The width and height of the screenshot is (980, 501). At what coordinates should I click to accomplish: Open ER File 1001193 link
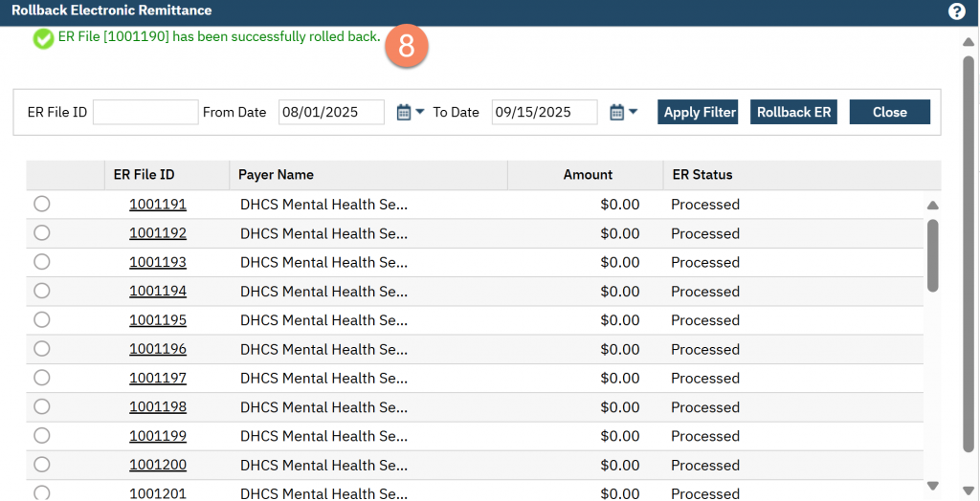(x=158, y=262)
